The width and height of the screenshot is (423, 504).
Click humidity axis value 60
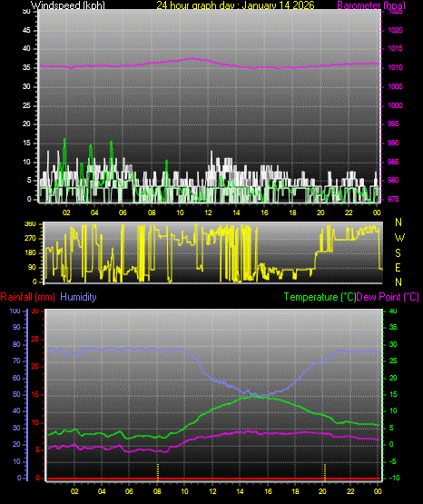(x=16, y=378)
